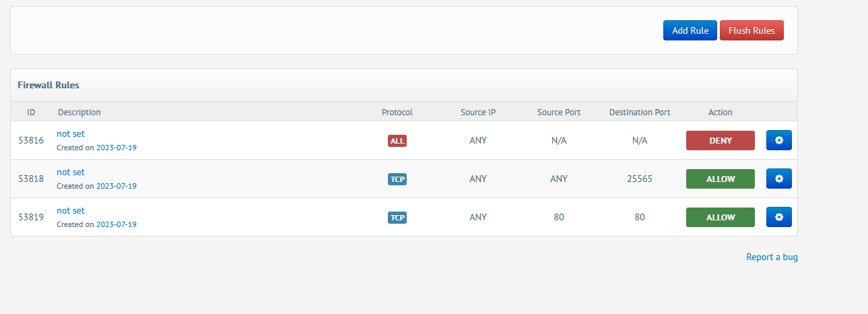
Task: Click the Add Rule button
Action: (x=690, y=30)
